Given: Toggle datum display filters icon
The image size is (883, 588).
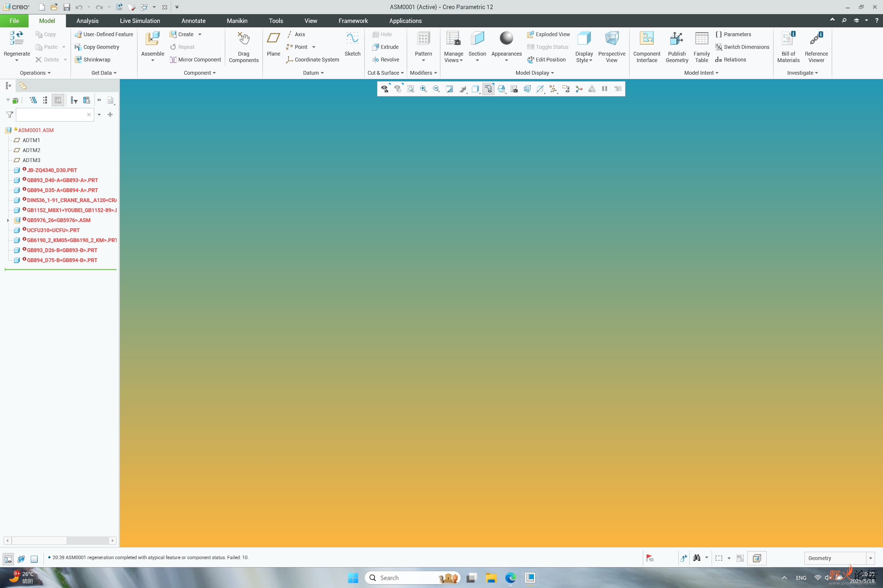Looking at the screenshot, I should (553, 89).
